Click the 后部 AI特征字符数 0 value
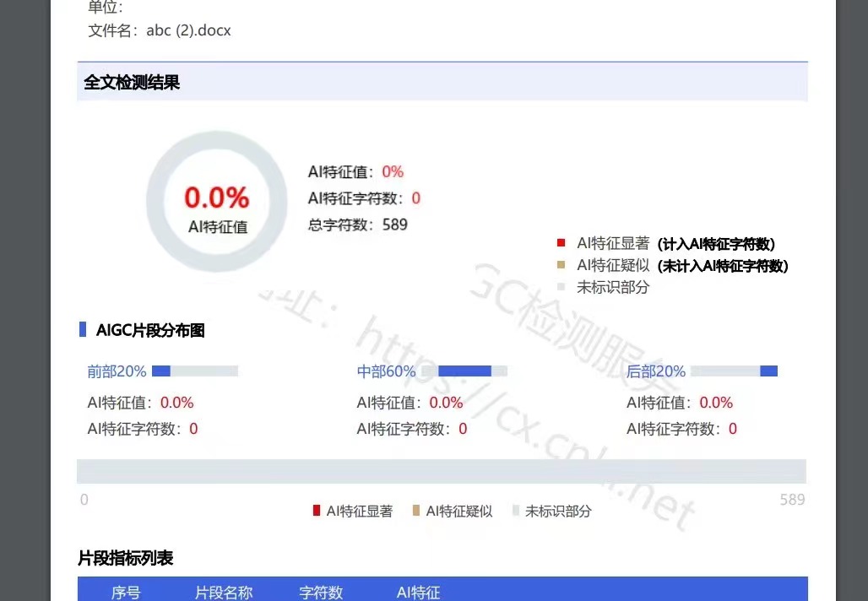 pyautogui.click(x=732, y=429)
